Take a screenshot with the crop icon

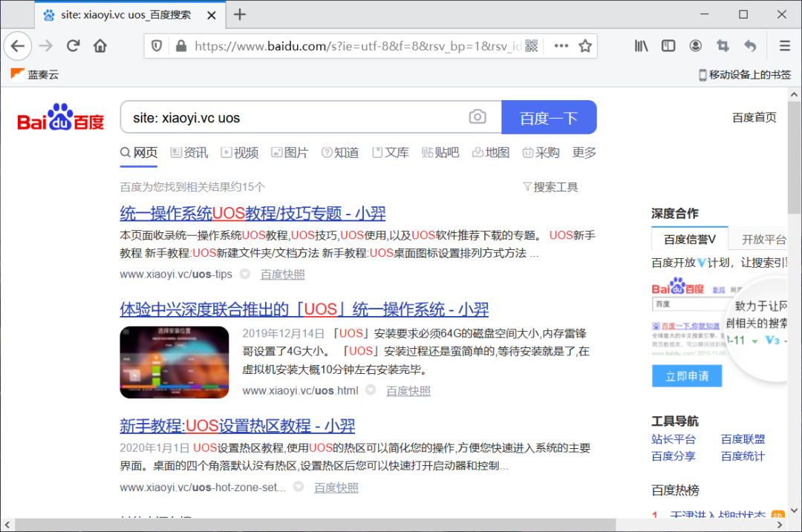pos(722,45)
